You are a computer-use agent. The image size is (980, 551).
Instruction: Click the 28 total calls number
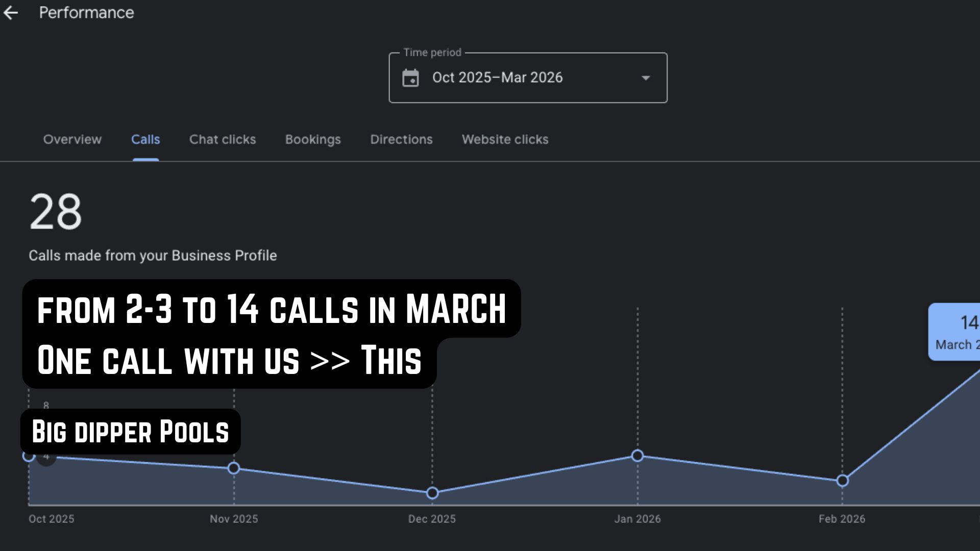(x=56, y=212)
